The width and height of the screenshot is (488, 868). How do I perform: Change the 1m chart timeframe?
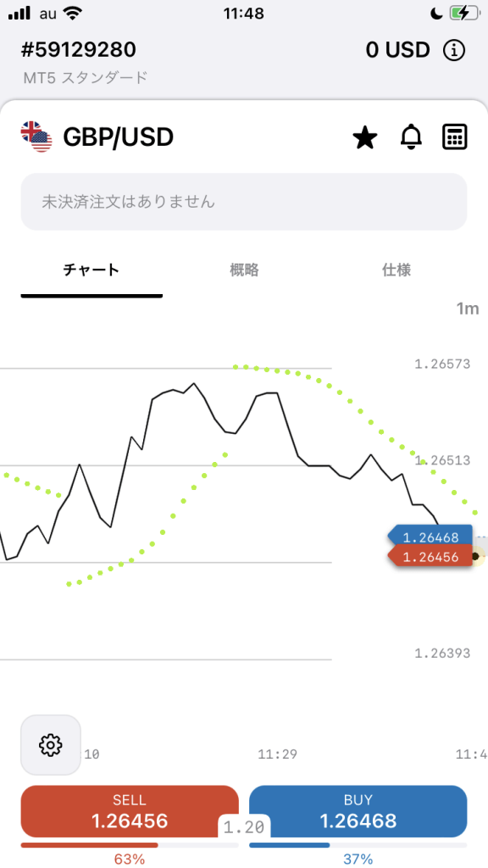tap(467, 309)
